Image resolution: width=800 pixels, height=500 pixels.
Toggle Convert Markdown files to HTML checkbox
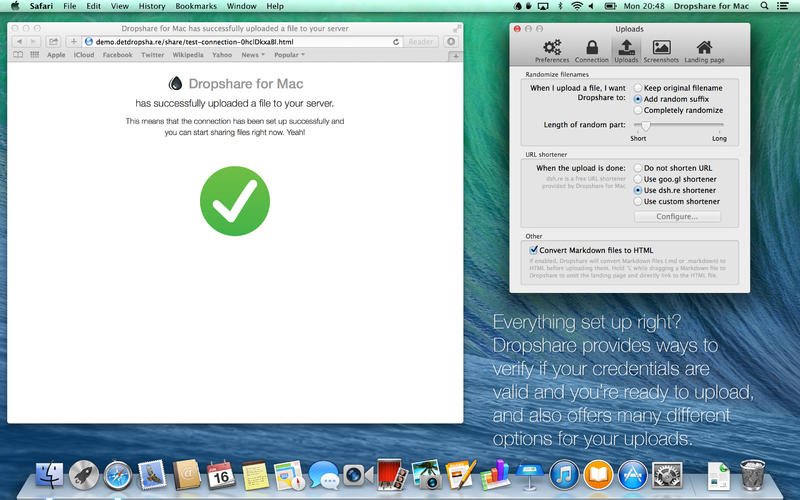point(534,250)
